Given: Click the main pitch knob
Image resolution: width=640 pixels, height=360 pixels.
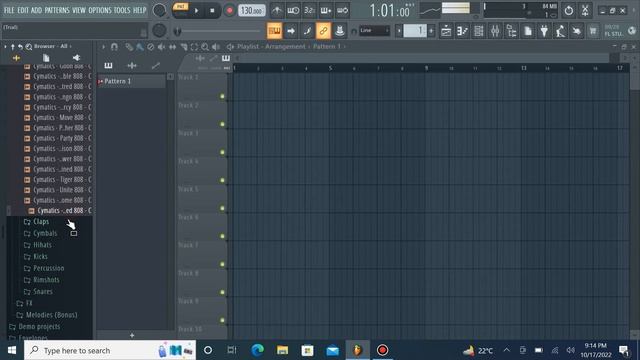Looking at the screenshot, I should click(x=159, y=30).
